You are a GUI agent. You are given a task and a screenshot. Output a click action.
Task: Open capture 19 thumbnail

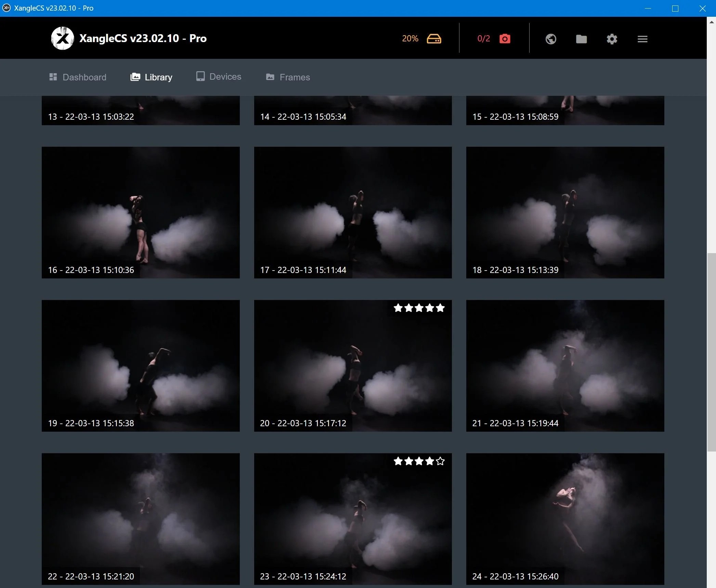[141, 366]
